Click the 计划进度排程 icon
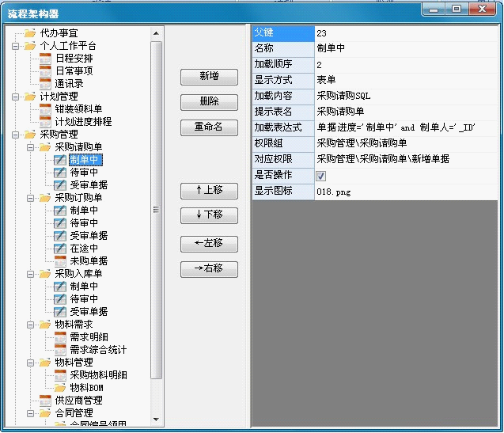The width and height of the screenshot is (504, 433). [x=45, y=122]
